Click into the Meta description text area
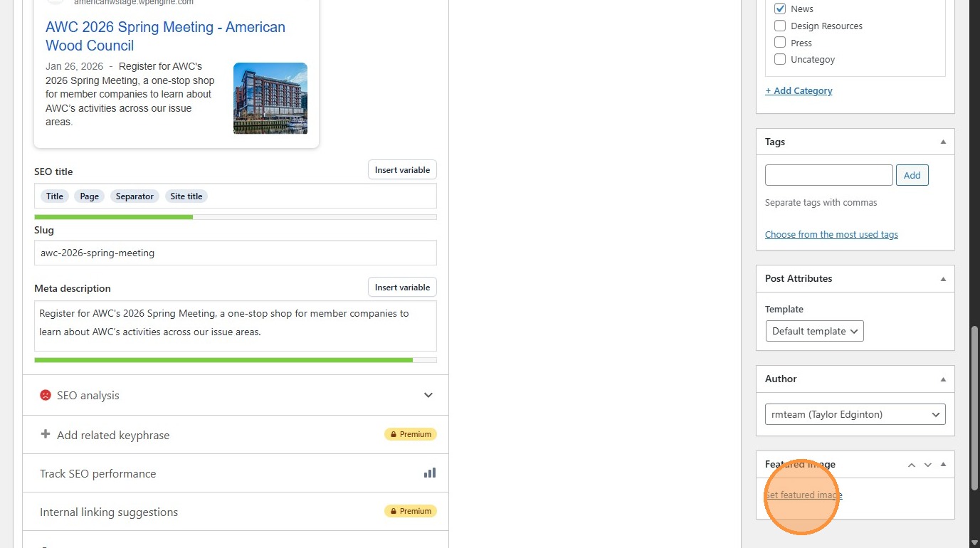The height and width of the screenshot is (548, 980). point(236,326)
